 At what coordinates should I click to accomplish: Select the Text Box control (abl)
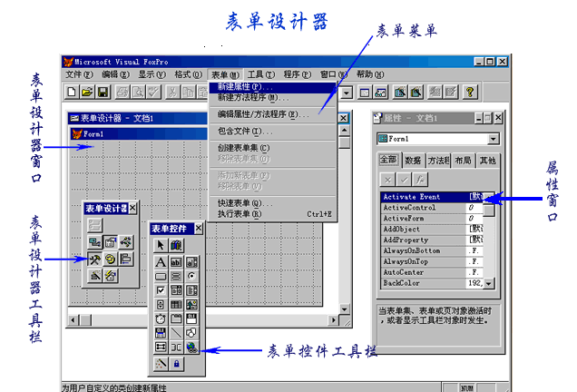176,262
